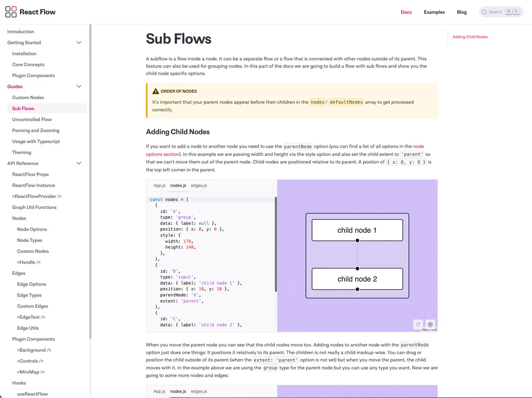The image size is (532, 398).
Task: Open the <EdgeText /> reference
Action: tap(31, 317)
